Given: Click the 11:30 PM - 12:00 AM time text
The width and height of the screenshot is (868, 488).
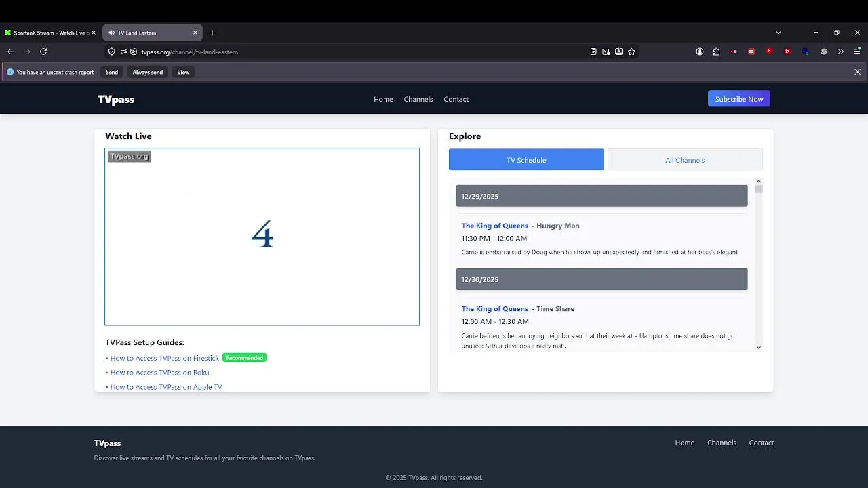Looking at the screenshot, I should click(494, 239).
